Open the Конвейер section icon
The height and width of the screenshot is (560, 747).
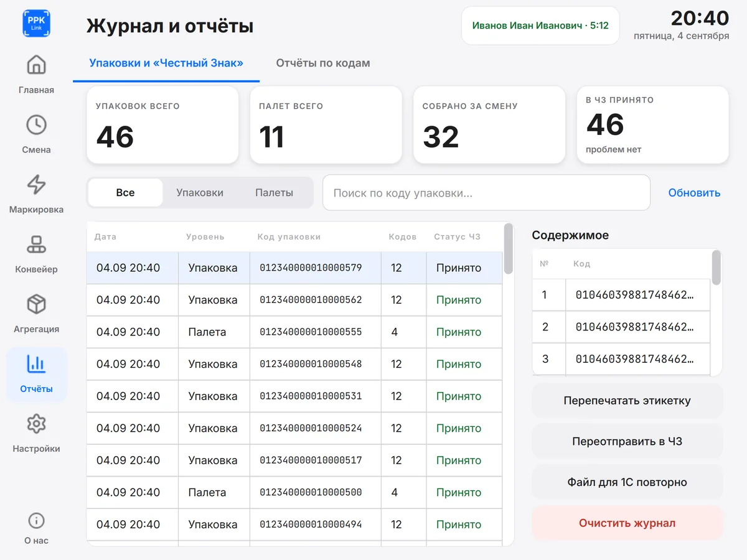[36, 244]
